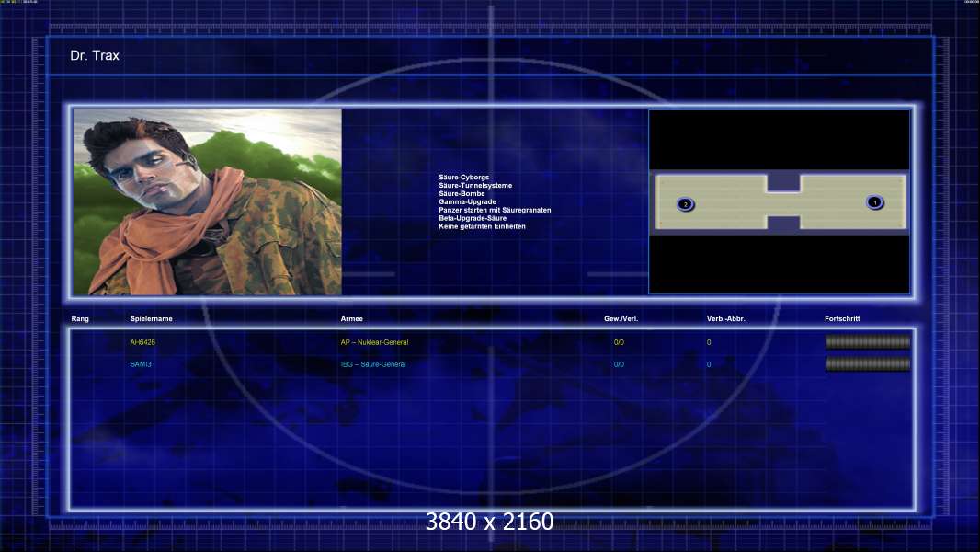Image resolution: width=980 pixels, height=552 pixels.
Task: Click the 'Gew./Verl.' column header
Action: click(621, 319)
